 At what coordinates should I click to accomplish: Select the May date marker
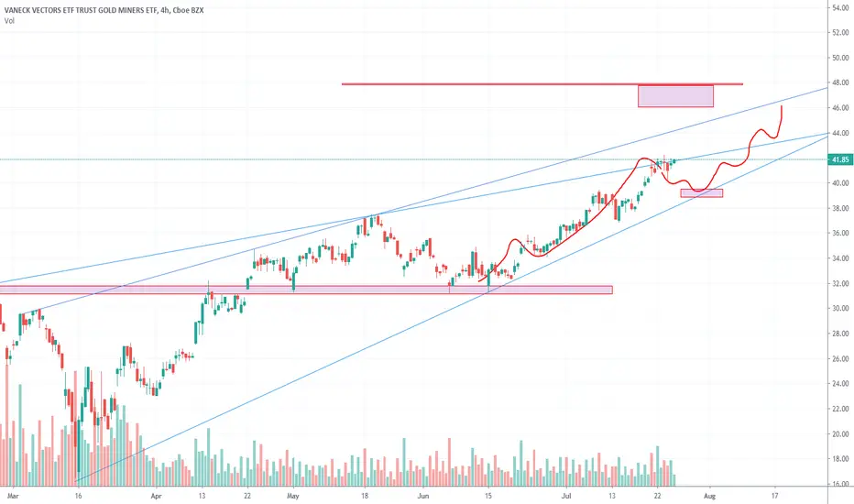click(x=293, y=496)
